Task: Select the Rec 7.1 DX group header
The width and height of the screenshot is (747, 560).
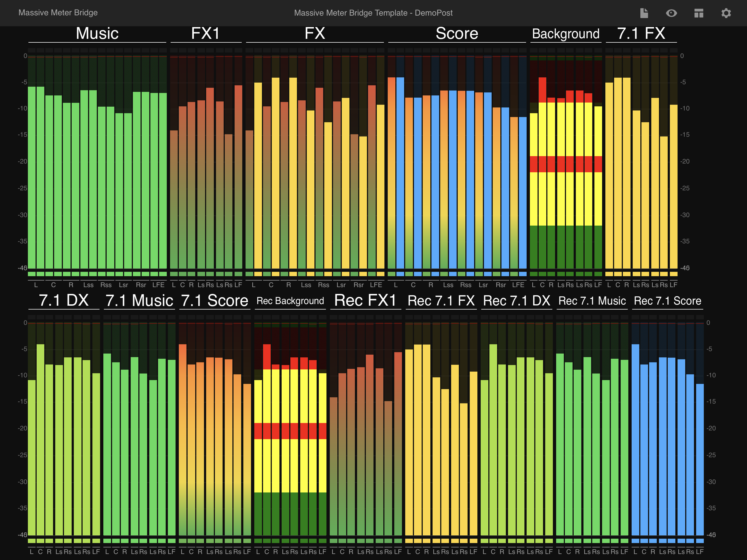Action: click(517, 301)
